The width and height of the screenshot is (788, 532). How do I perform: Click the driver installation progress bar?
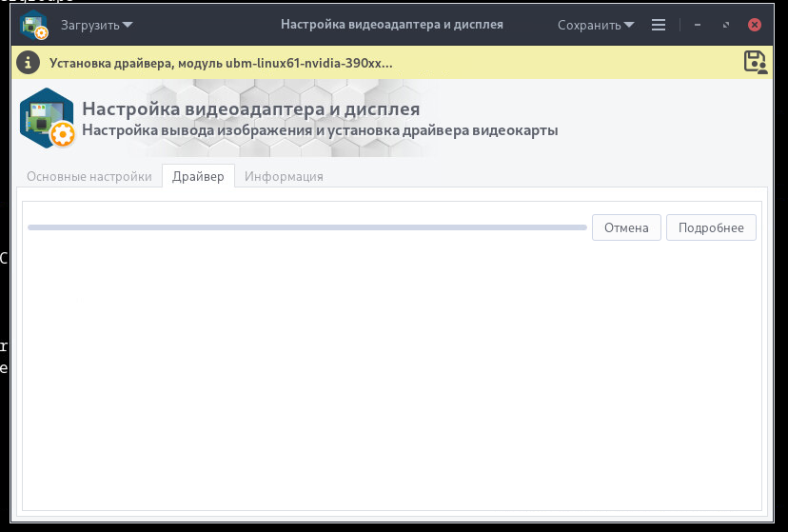click(x=307, y=227)
